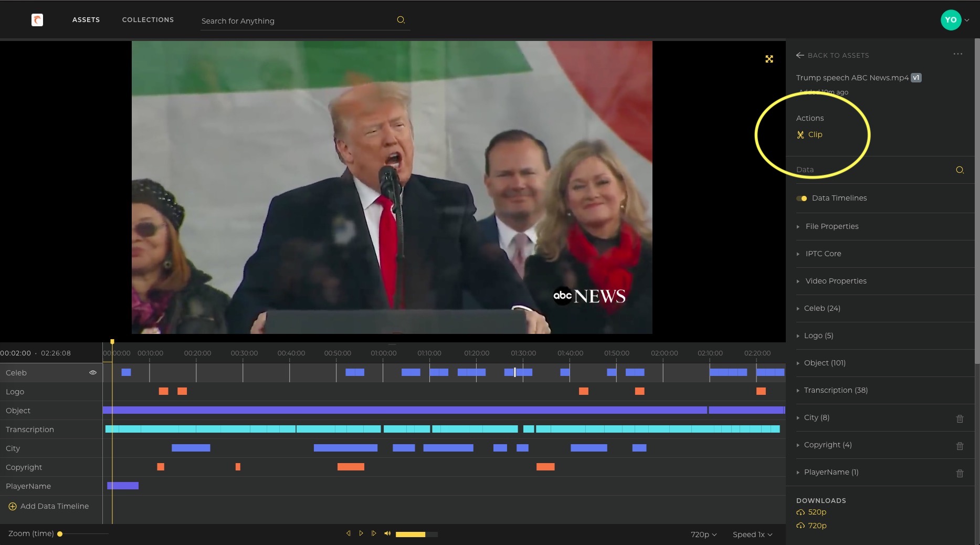
Task: Mute the video audio speaker icon
Action: tap(387, 533)
